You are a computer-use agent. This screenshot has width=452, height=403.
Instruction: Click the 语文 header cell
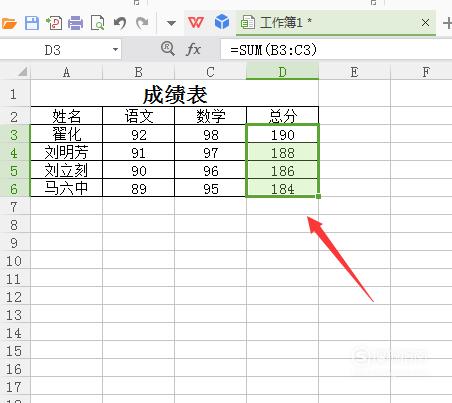(x=138, y=116)
